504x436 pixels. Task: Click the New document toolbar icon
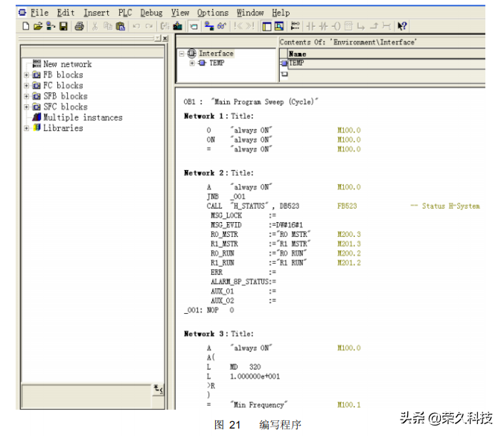click(x=26, y=26)
